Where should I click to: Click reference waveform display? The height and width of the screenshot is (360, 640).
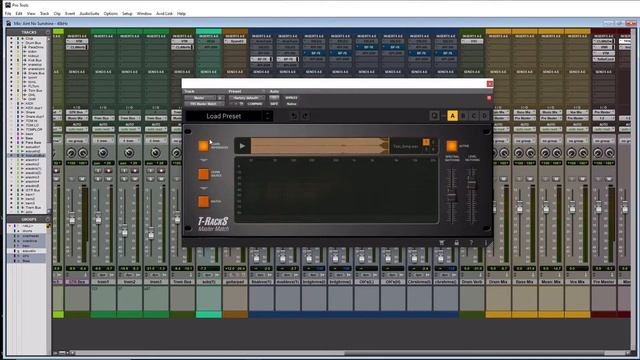click(x=319, y=146)
